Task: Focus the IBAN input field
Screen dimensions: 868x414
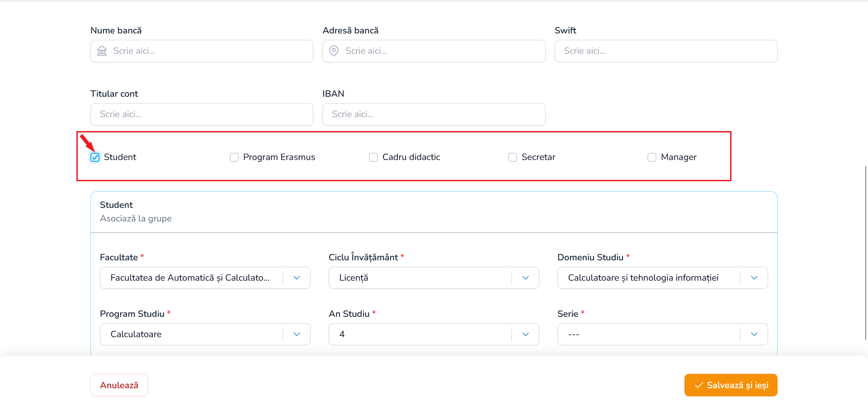Action: click(x=434, y=114)
